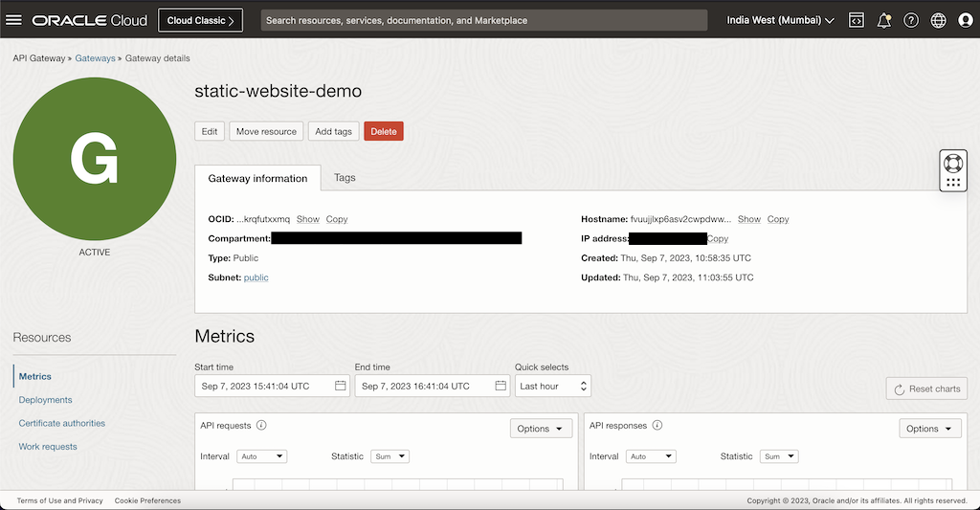Switch to Cloud Classic console
The image size is (980, 510).
200,20
